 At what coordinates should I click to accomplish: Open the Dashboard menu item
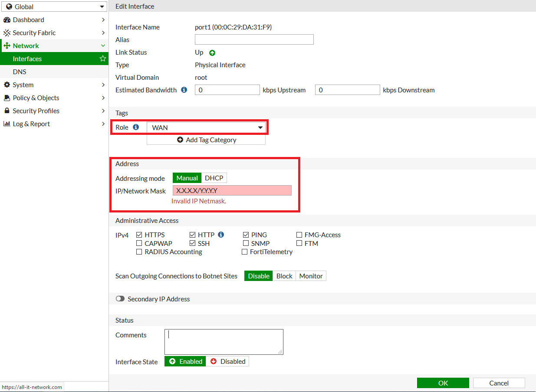point(28,20)
